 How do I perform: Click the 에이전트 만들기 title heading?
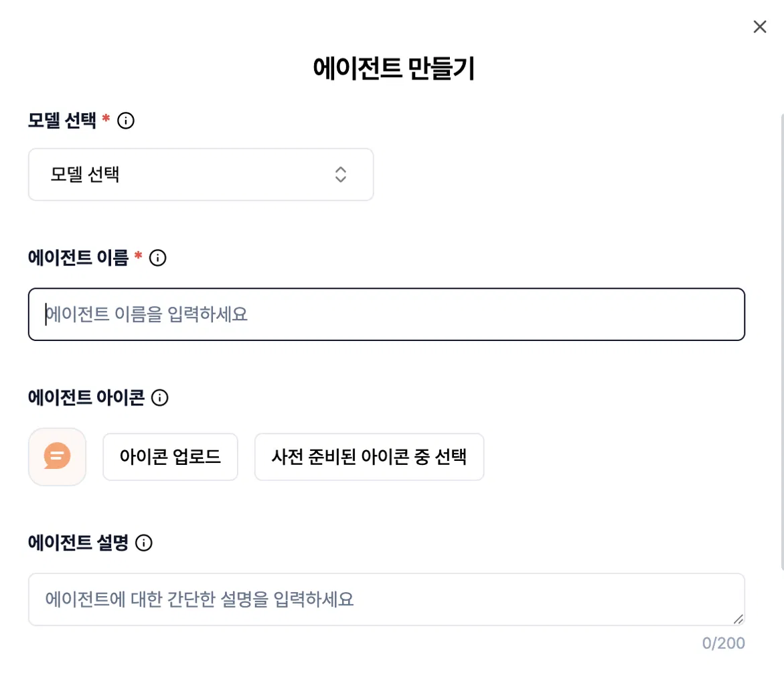394,68
